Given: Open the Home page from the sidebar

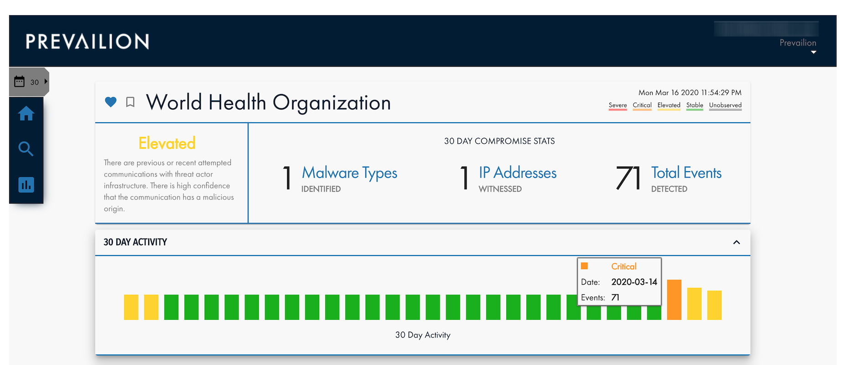Looking at the screenshot, I should 26,113.
